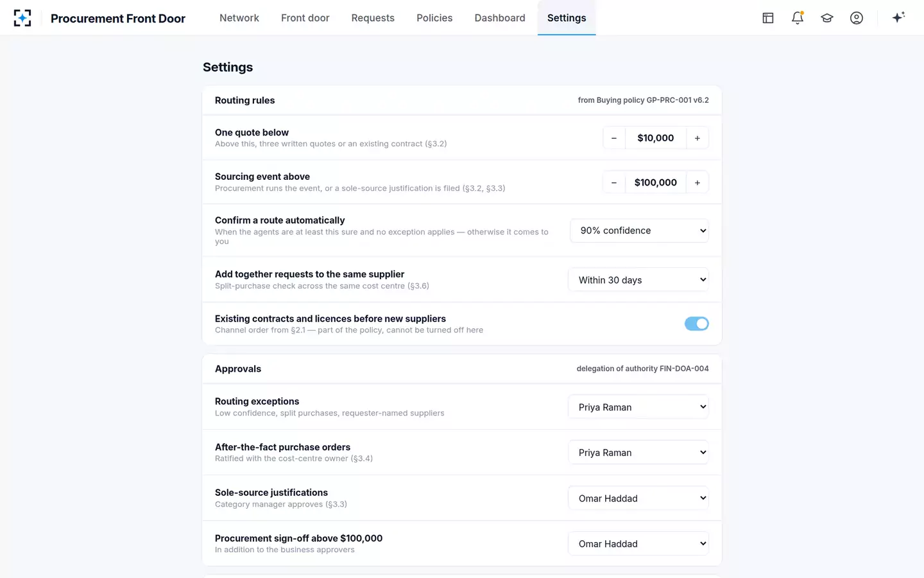Click the Procurement Front Door logo icon
The height and width of the screenshot is (578, 924).
pyautogui.click(x=22, y=18)
